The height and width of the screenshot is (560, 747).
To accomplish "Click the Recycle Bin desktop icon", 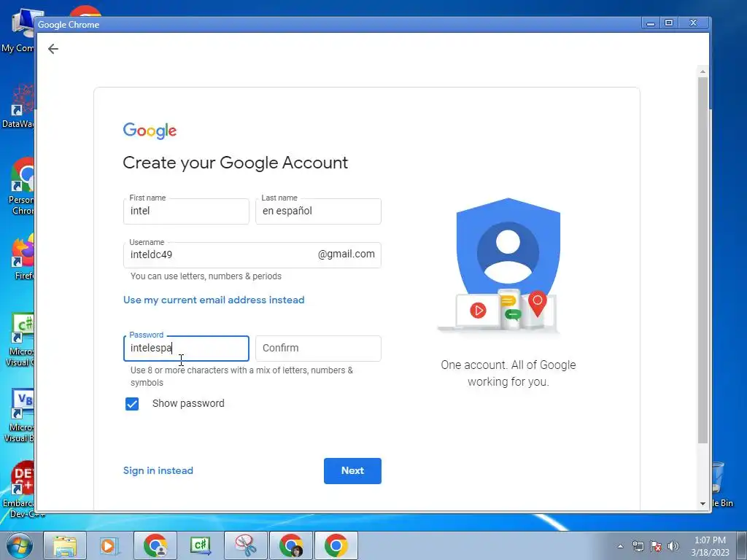I will click(x=722, y=483).
